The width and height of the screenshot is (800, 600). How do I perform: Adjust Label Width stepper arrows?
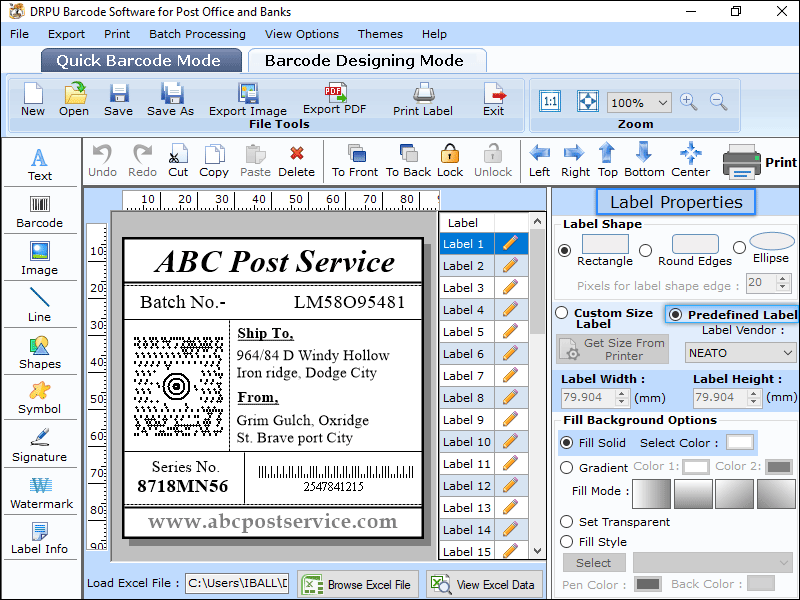[621, 397]
